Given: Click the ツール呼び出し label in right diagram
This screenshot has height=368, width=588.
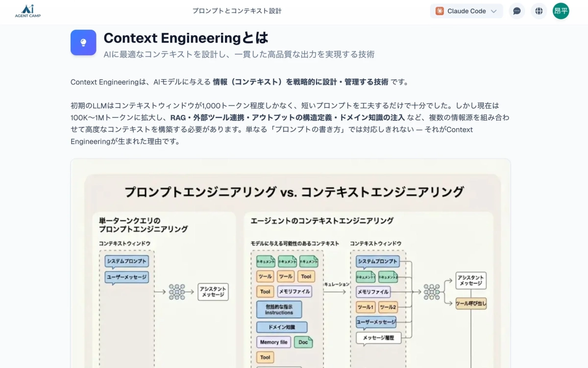Looking at the screenshot, I should (x=471, y=304).
